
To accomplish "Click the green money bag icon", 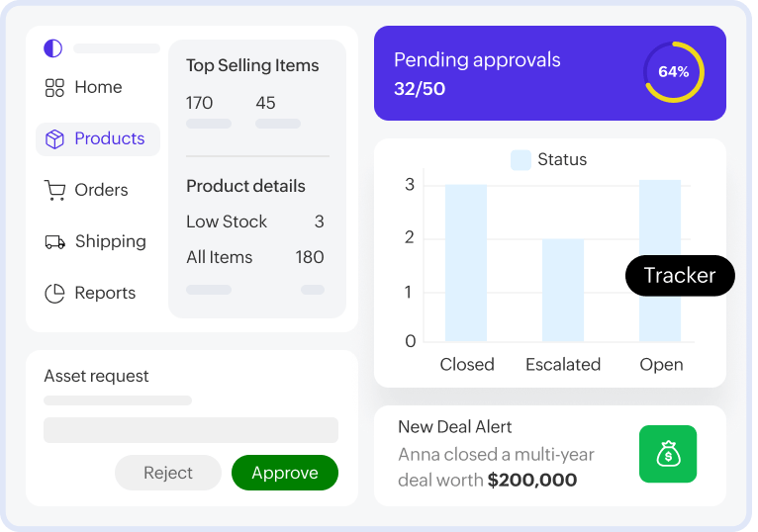I will (x=668, y=454).
